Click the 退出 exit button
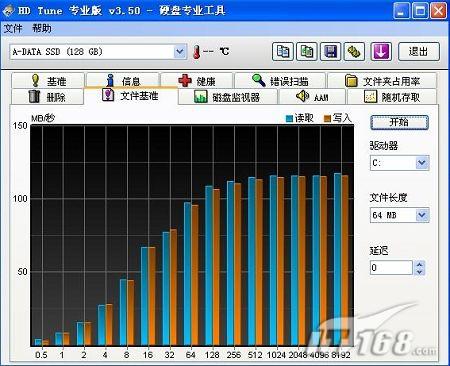The image size is (450, 366). click(419, 52)
